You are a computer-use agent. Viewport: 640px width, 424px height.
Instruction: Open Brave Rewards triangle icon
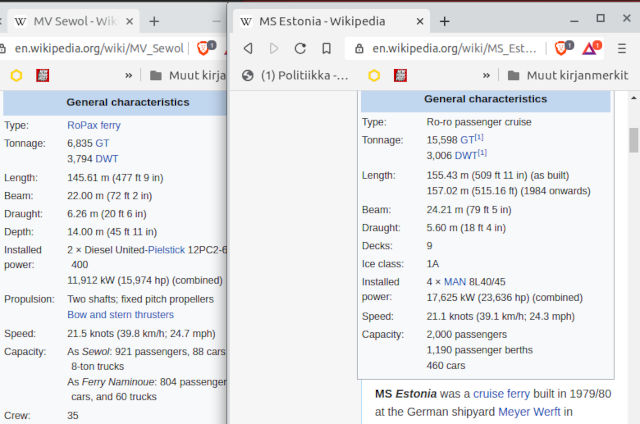[x=591, y=48]
